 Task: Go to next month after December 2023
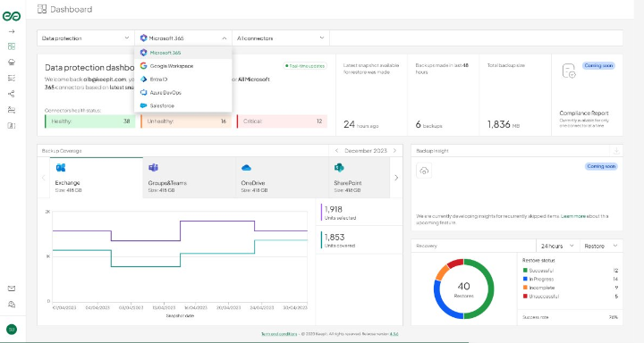tap(394, 151)
